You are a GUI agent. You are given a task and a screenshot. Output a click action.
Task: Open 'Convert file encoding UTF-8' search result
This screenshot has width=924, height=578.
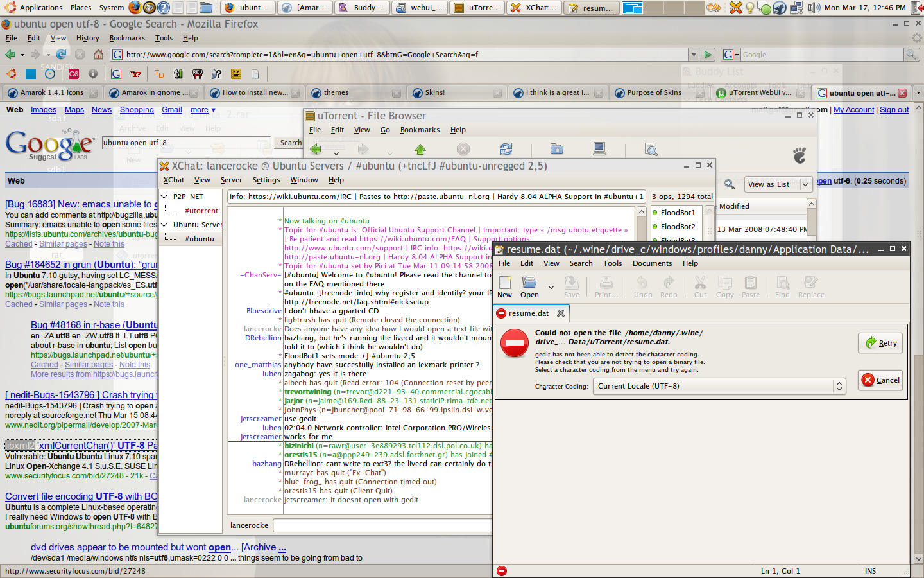[81, 496]
